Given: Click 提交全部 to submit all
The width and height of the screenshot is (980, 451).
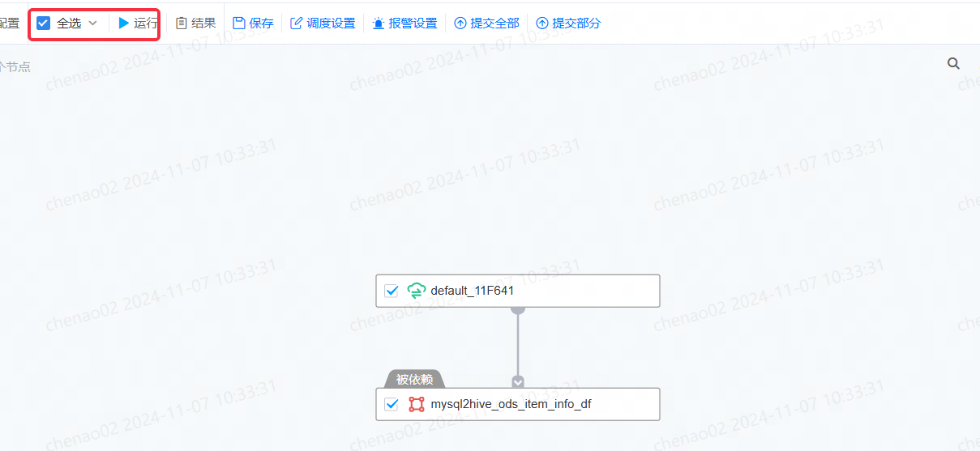Looking at the screenshot, I should tap(486, 23).
